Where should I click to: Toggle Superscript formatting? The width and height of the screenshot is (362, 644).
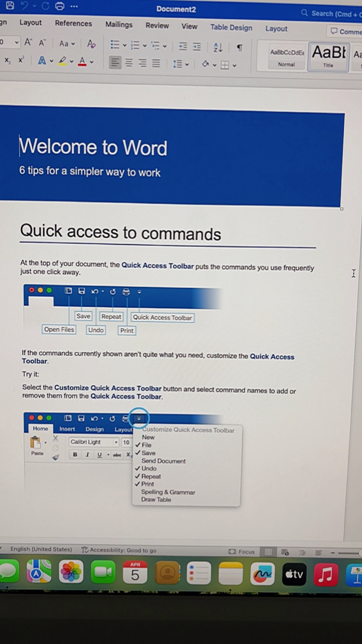tap(21, 60)
